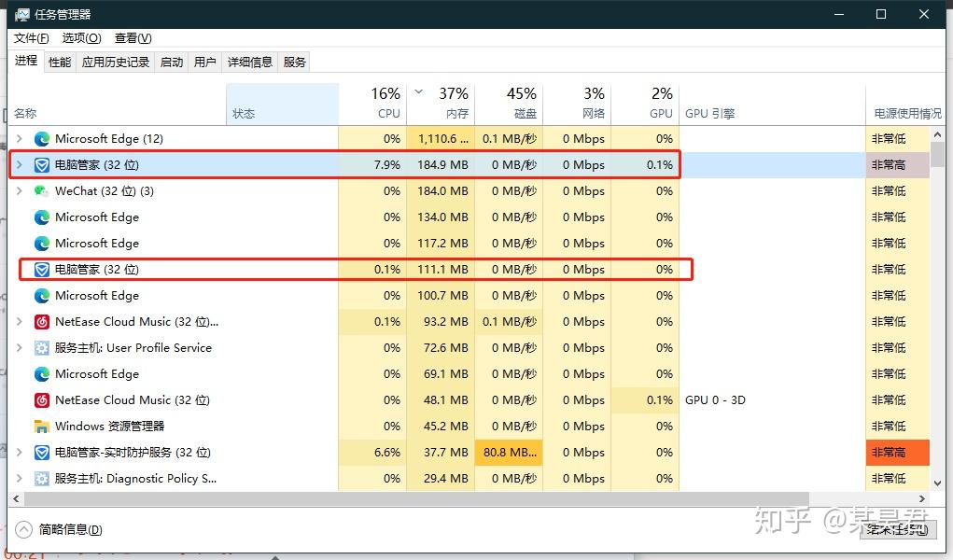Click the Edge icon in the 69.1 MB row
The height and width of the screenshot is (560, 953).
point(41,374)
